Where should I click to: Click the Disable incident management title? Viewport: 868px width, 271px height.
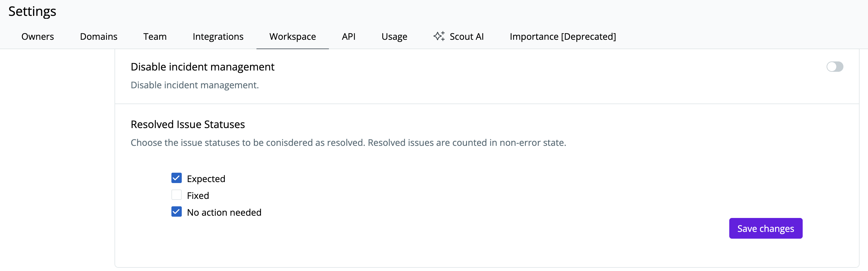202,67
